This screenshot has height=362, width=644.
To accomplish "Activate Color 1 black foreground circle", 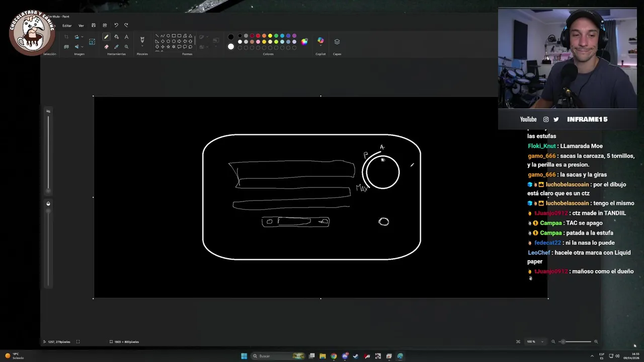I will (231, 37).
